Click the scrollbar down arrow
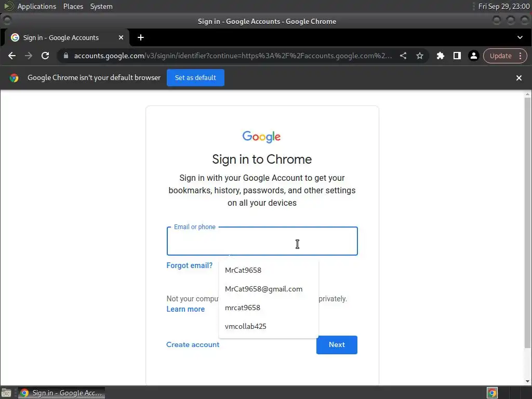Screen dimensions: 532x399 pos(528,381)
